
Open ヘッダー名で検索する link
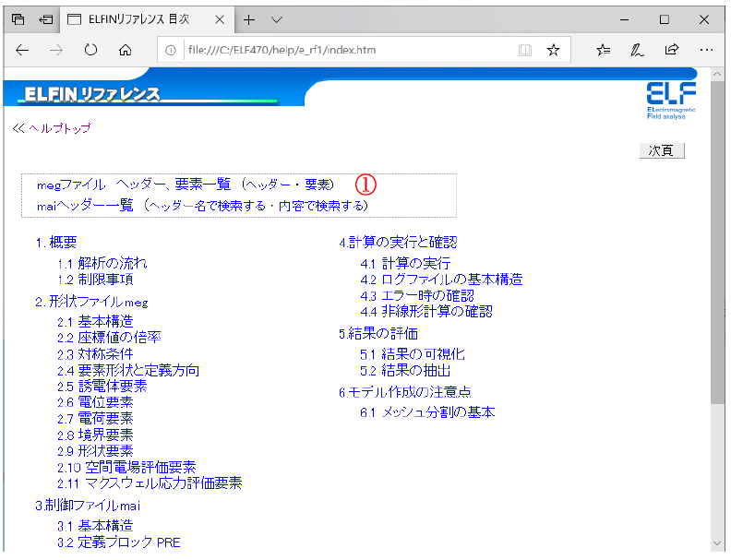click(207, 206)
